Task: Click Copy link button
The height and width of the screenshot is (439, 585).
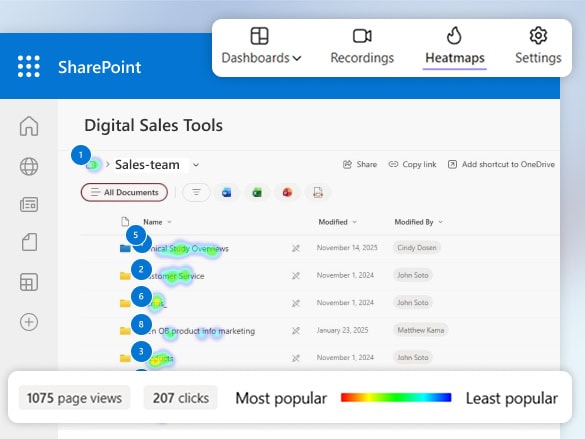Action: tap(412, 164)
